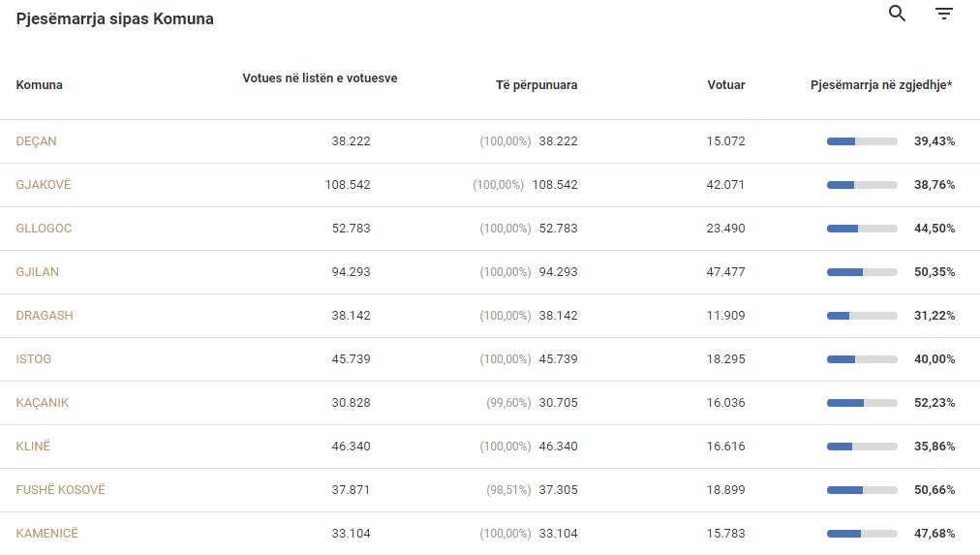The width and height of the screenshot is (980, 555).
Task: Sort by Votues në listën e votuesve
Action: 320,78
